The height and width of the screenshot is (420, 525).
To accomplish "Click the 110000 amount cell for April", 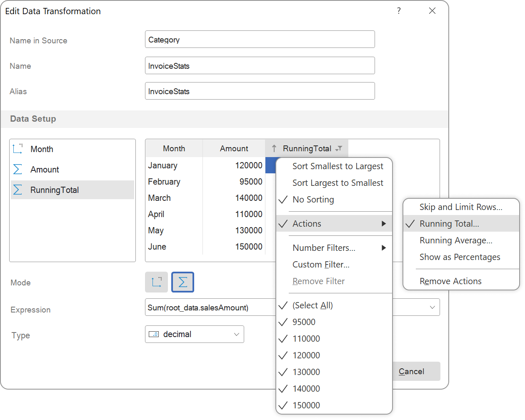I will (x=234, y=214).
